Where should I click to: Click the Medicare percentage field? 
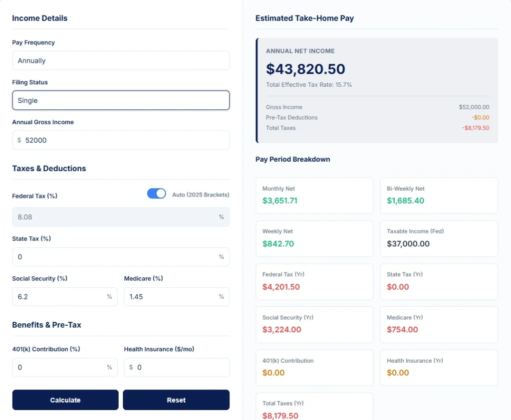pyautogui.click(x=176, y=296)
